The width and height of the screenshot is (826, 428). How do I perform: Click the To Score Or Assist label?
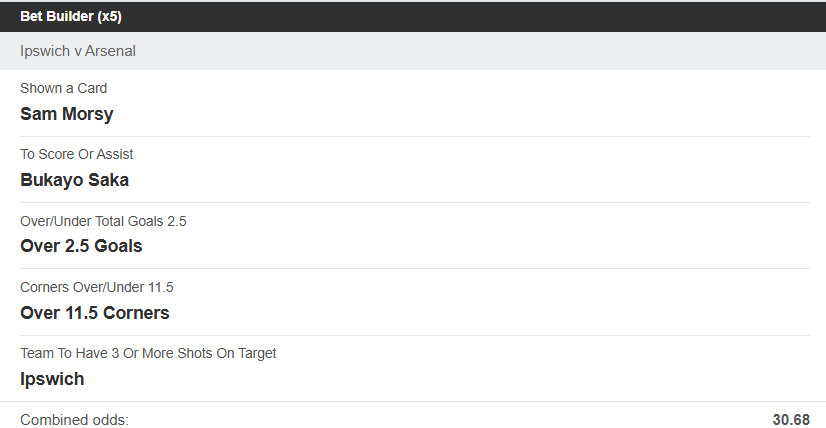pos(77,154)
